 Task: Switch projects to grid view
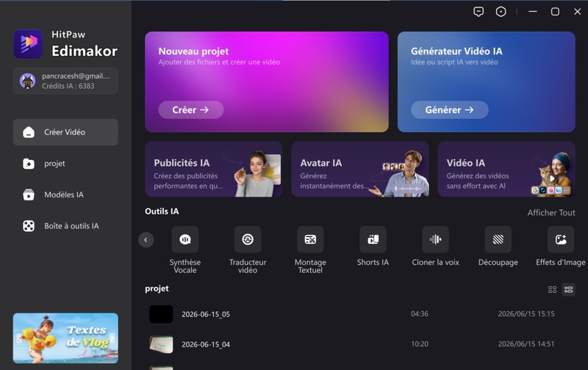tap(552, 289)
